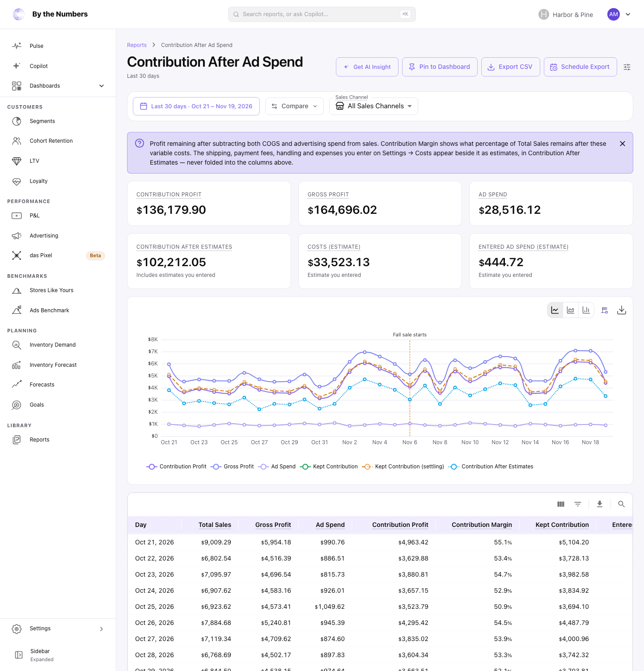Open the account menu chevron

(x=628, y=14)
